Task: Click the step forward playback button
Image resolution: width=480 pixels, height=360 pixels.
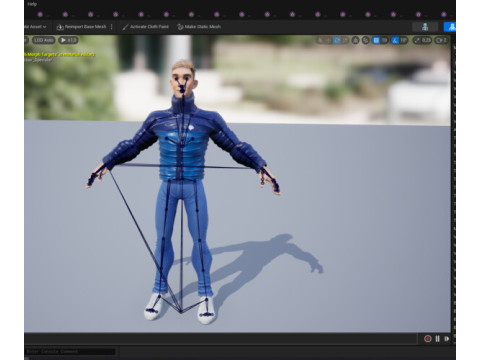Action: pyautogui.click(x=447, y=339)
